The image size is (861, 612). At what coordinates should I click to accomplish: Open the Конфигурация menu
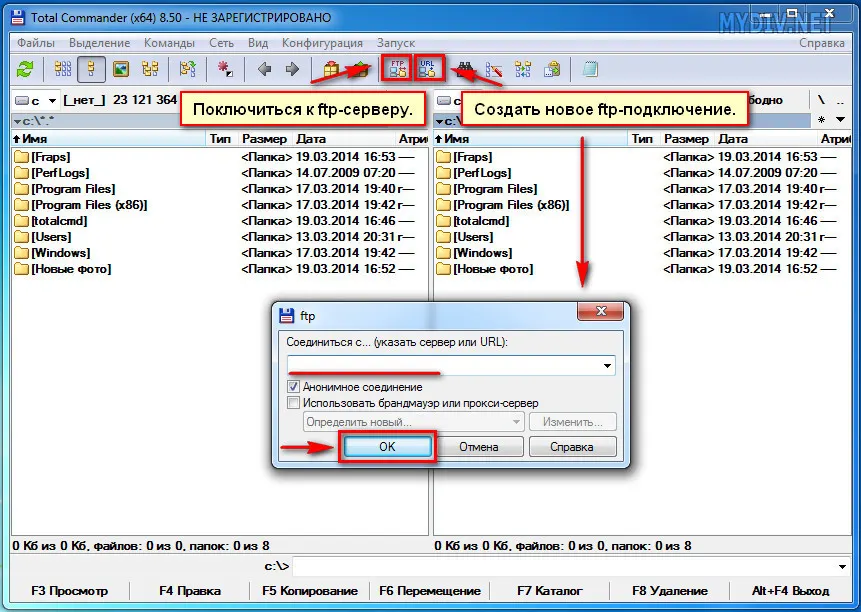point(322,43)
